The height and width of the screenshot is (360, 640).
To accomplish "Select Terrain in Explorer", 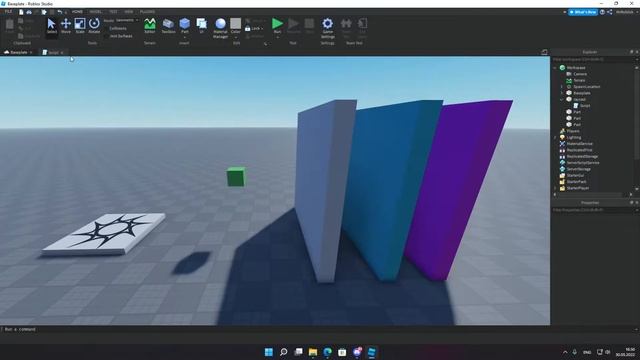I will pyautogui.click(x=579, y=80).
